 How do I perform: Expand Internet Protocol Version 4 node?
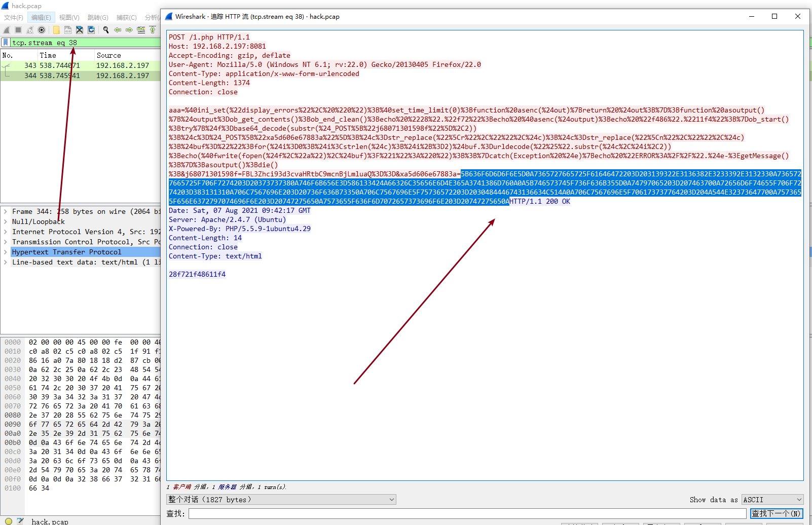(x=6, y=232)
